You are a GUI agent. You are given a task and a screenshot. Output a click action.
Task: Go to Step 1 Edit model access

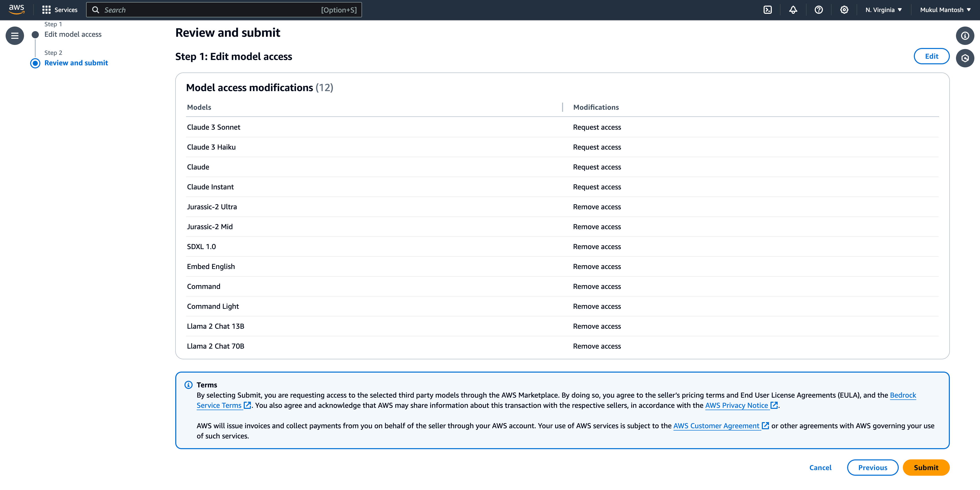pyautogui.click(x=73, y=34)
